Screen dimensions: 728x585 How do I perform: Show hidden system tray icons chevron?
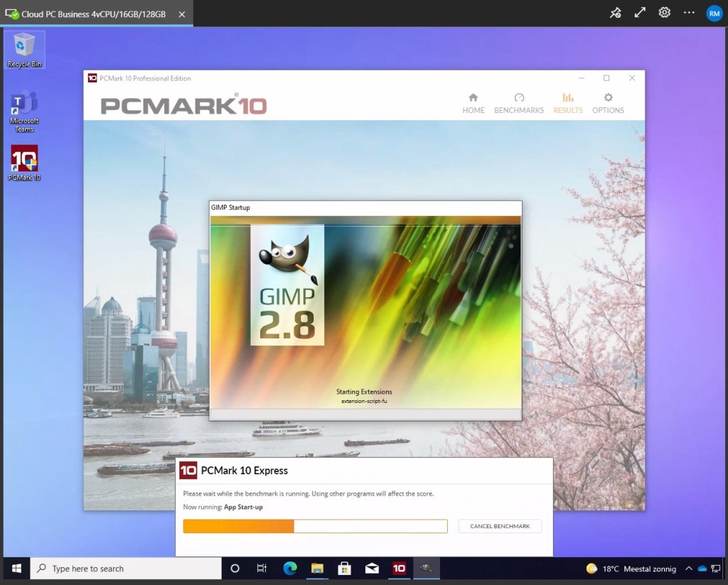point(689,569)
